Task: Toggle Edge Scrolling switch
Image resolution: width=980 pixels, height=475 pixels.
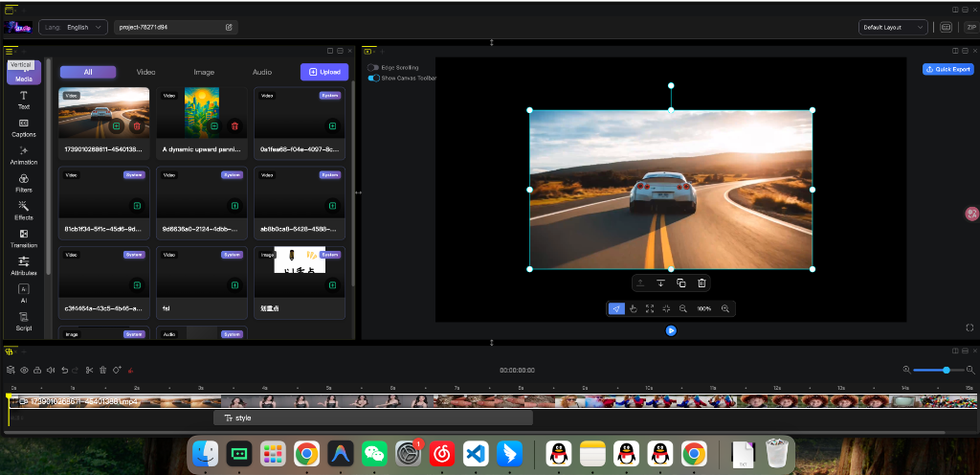Action: point(373,67)
